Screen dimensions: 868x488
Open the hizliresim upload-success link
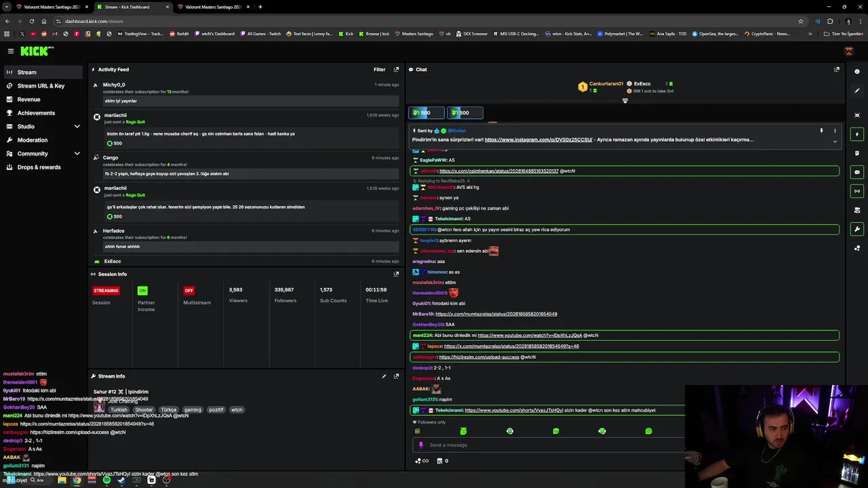[x=479, y=357]
